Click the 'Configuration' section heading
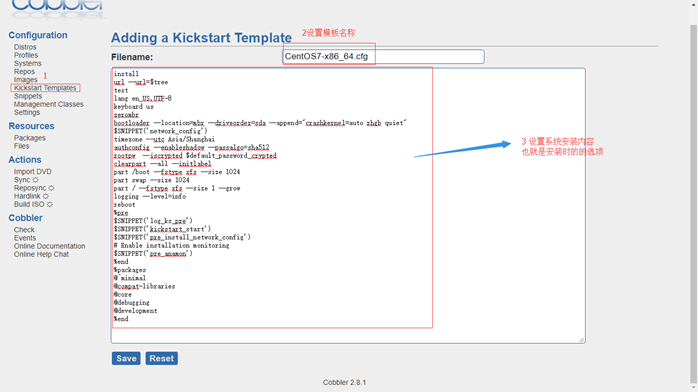Viewport: 698px width, 392px height. click(38, 35)
